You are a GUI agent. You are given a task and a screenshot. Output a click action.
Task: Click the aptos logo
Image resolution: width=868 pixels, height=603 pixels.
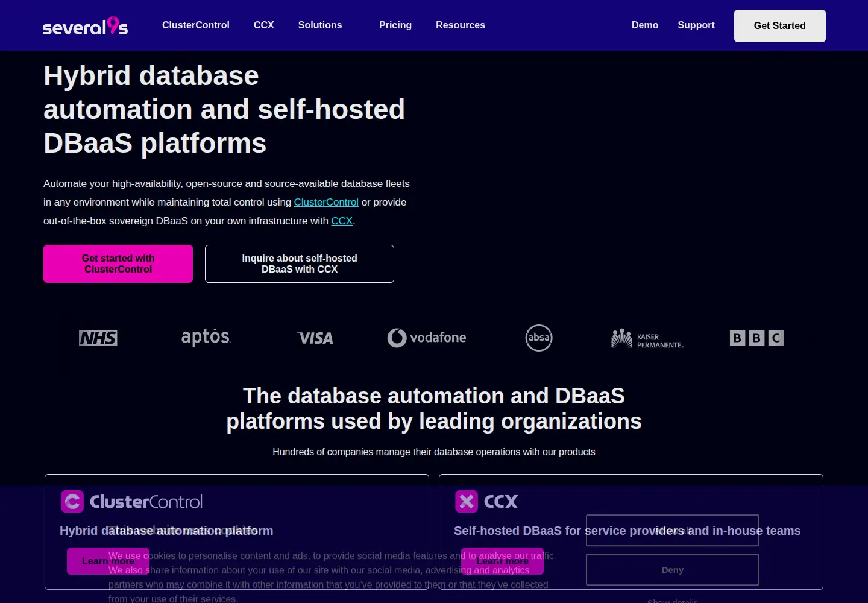pos(206,337)
